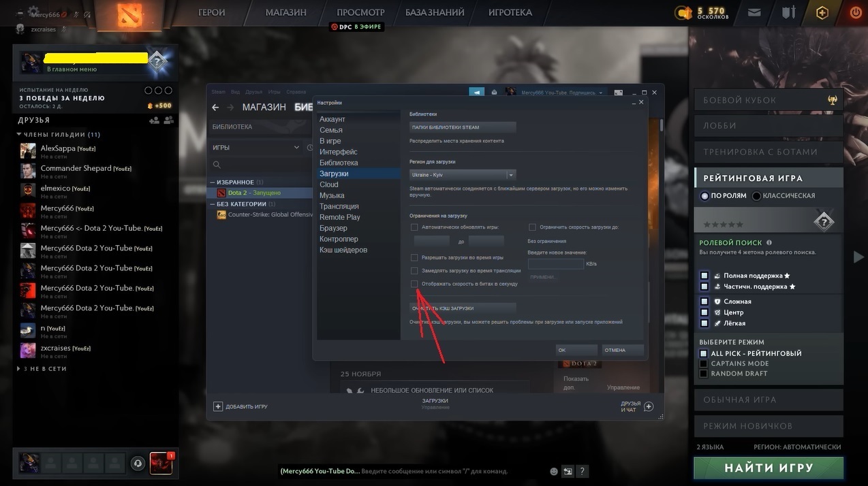The width and height of the screenshot is (868, 486).
Task: Click the Steam back arrow icon
Action: (215, 108)
